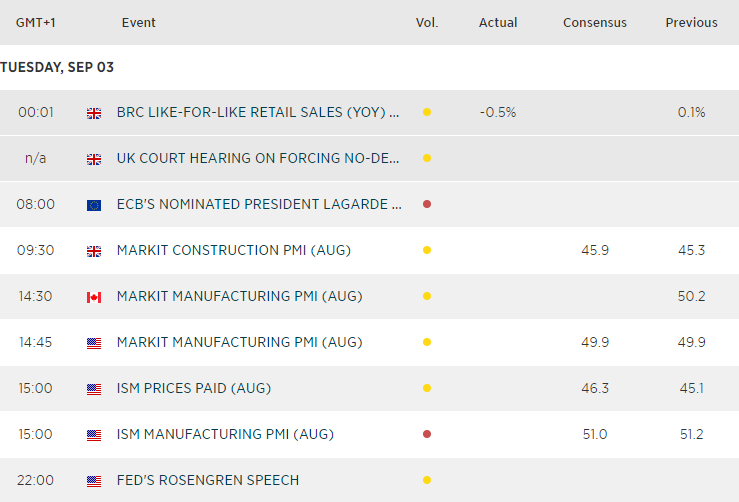Image resolution: width=739 pixels, height=502 pixels.
Task: Click UK flag beside Markit Construction PMI
Action: tap(94, 251)
